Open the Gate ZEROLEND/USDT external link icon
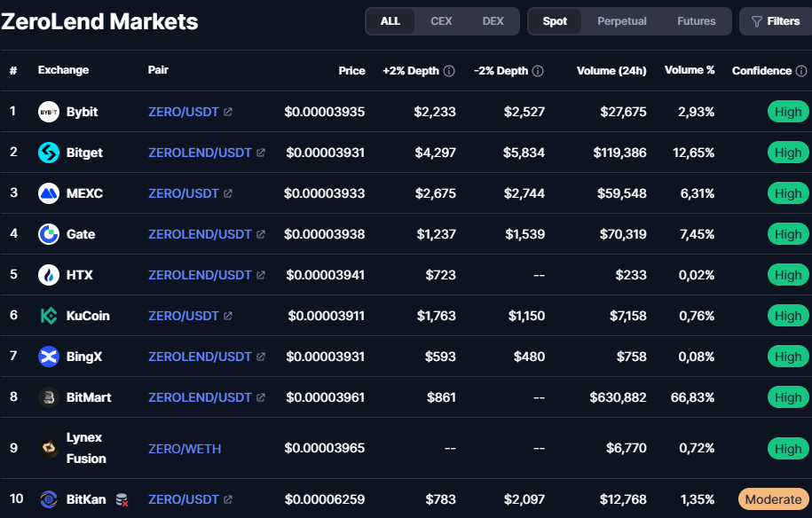 point(261,234)
